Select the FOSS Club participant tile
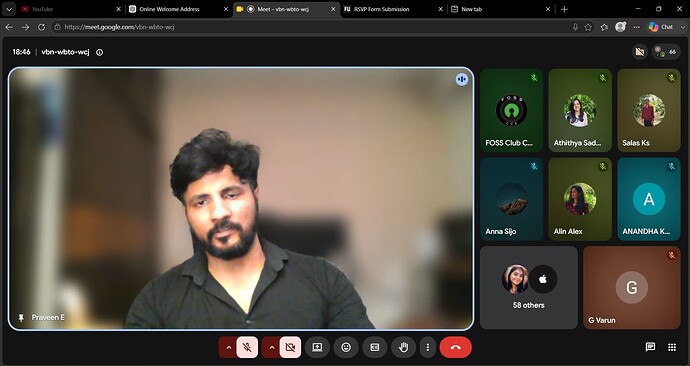 pyautogui.click(x=511, y=110)
